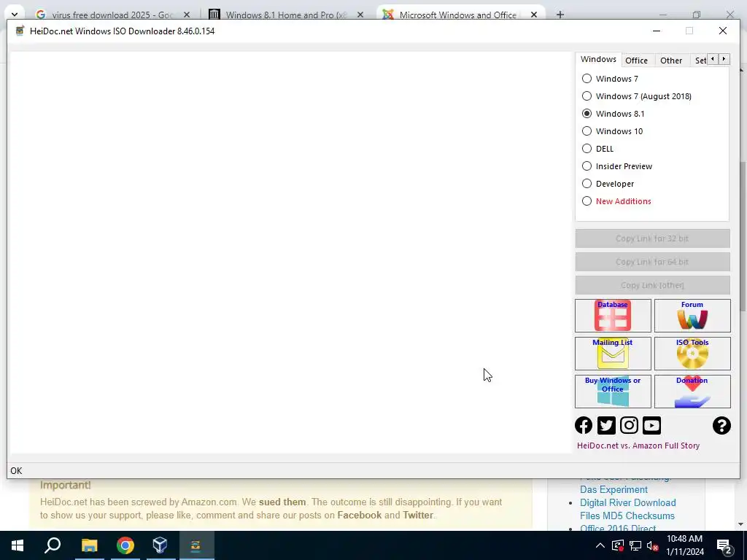This screenshot has width=747, height=560.
Task: Click the Buy Windows or Office tile
Action: pos(613,392)
